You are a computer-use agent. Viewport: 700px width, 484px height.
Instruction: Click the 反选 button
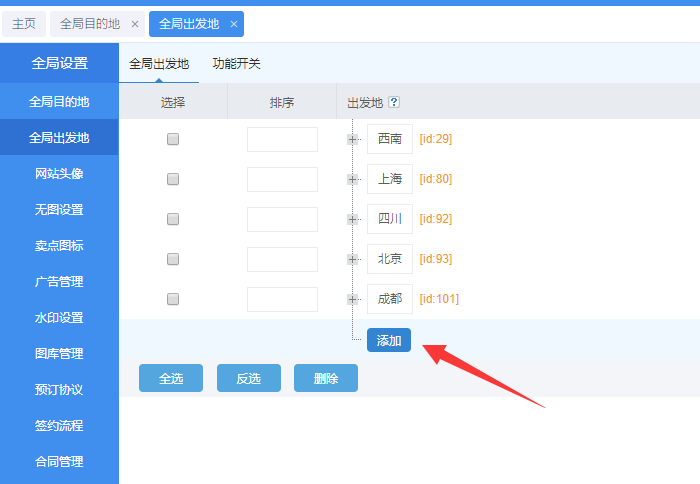tap(248, 378)
